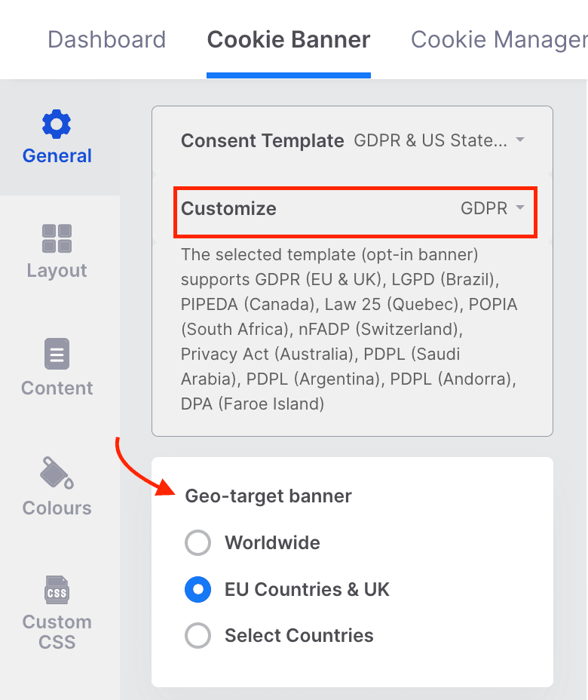588x700 pixels.
Task: Expand the Consent Template dropdown arrow
Action: 519,140
